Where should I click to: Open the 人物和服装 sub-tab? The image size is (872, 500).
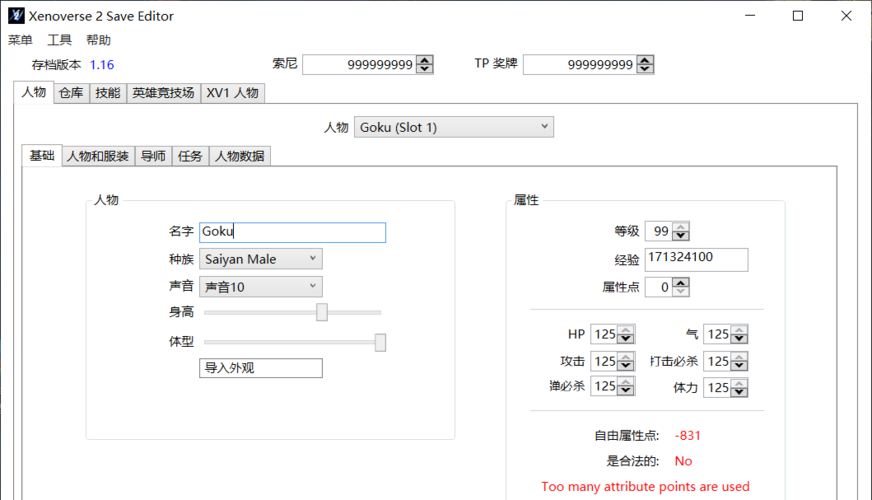tap(98, 156)
